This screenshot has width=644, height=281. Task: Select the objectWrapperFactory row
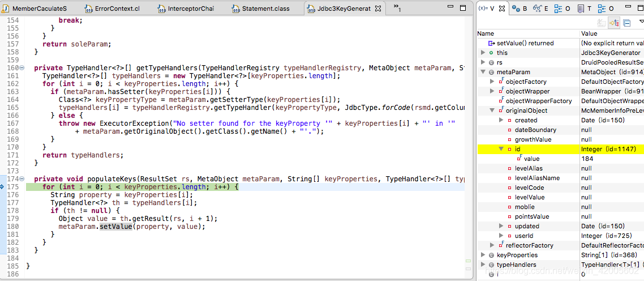pyautogui.click(x=561, y=101)
